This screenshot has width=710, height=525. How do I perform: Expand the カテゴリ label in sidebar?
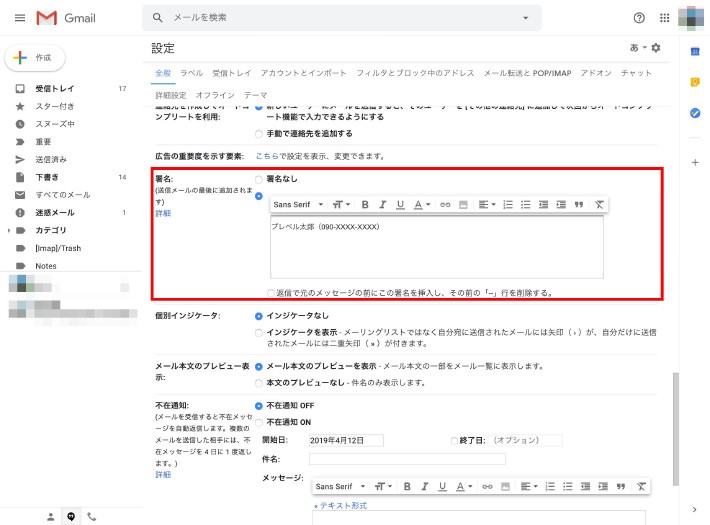9,231
